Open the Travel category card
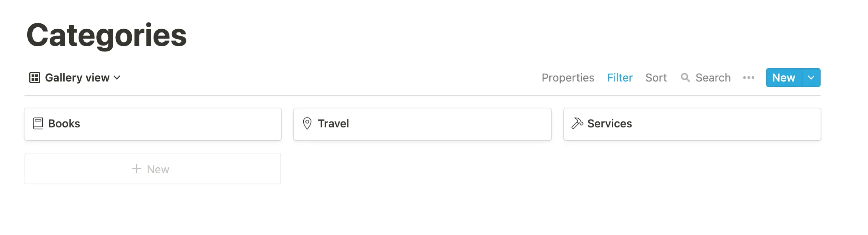The height and width of the screenshot is (235, 868). pyautogui.click(x=422, y=124)
